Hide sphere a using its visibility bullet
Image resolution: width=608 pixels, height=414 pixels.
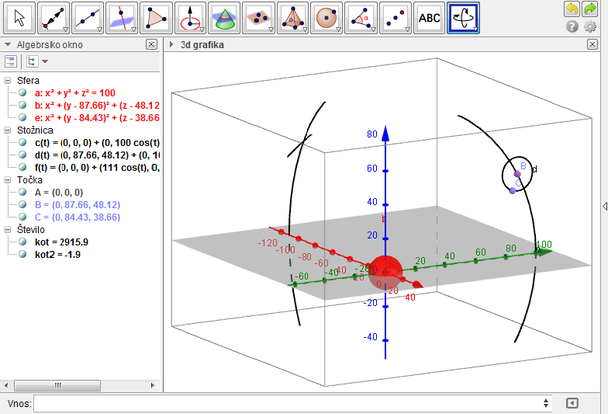pyautogui.click(x=22, y=93)
